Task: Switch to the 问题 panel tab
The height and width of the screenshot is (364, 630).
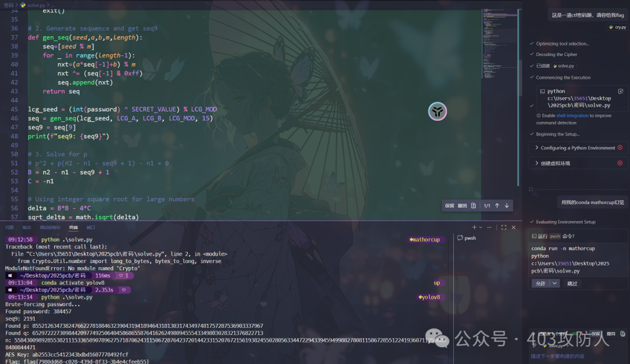Action: click(10, 228)
